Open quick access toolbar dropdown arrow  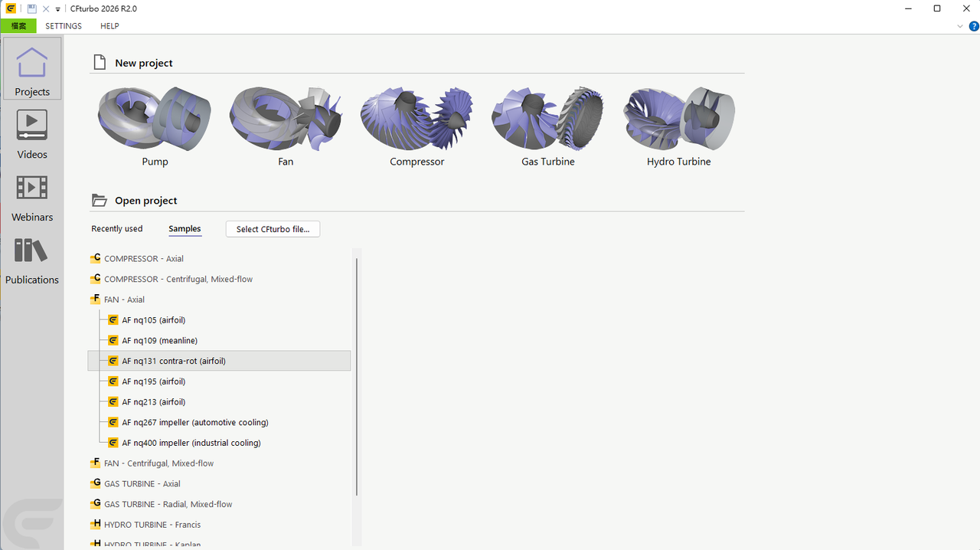pos(58,9)
